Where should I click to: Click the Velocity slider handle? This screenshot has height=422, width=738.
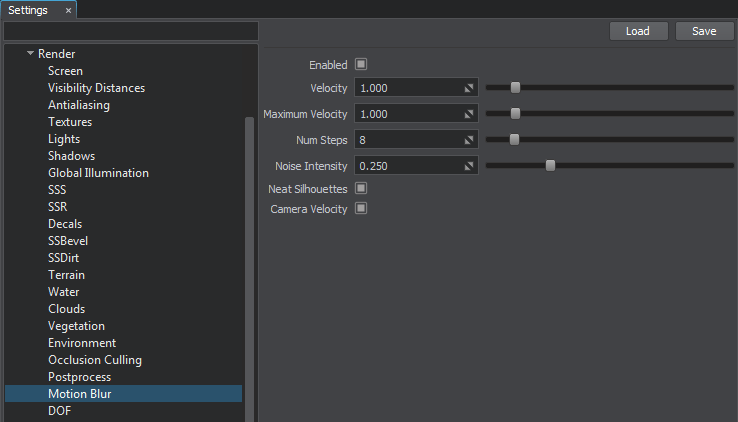pos(515,88)
